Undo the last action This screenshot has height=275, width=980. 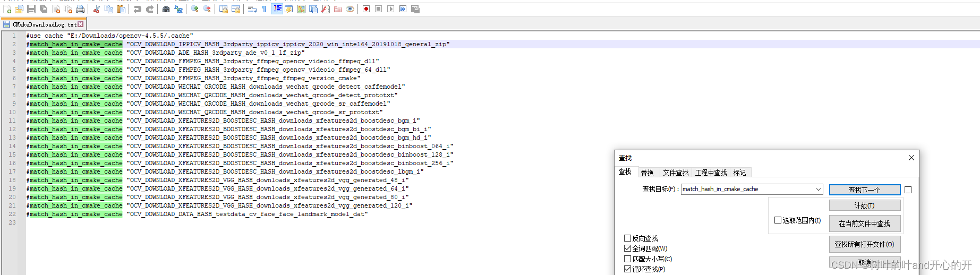coord(138,9)
